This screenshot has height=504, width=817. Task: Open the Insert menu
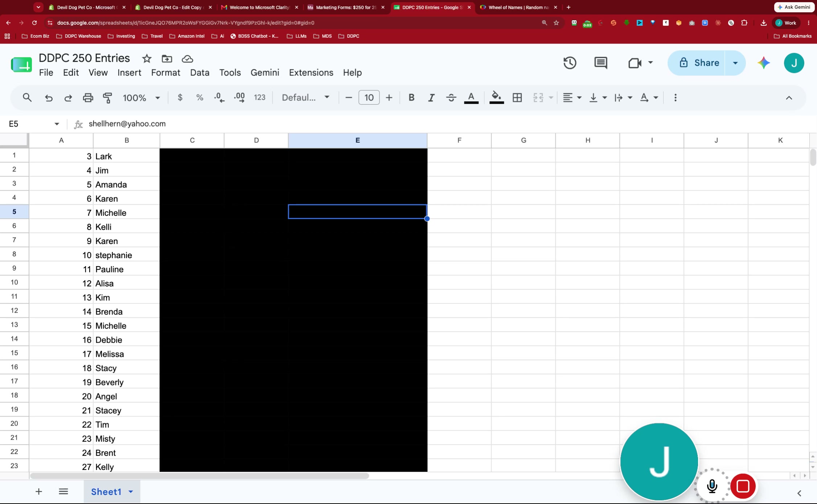tap(129, 73)
